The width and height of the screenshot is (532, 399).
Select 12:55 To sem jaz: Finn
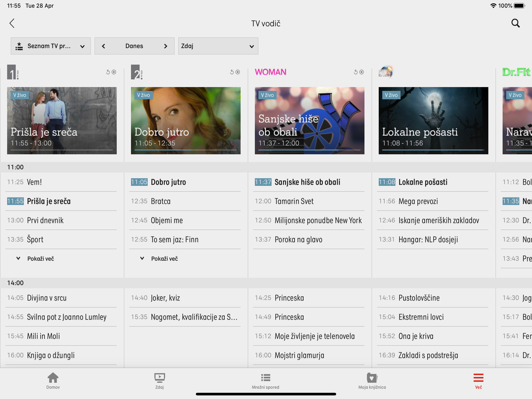click(x=185, y=239)
